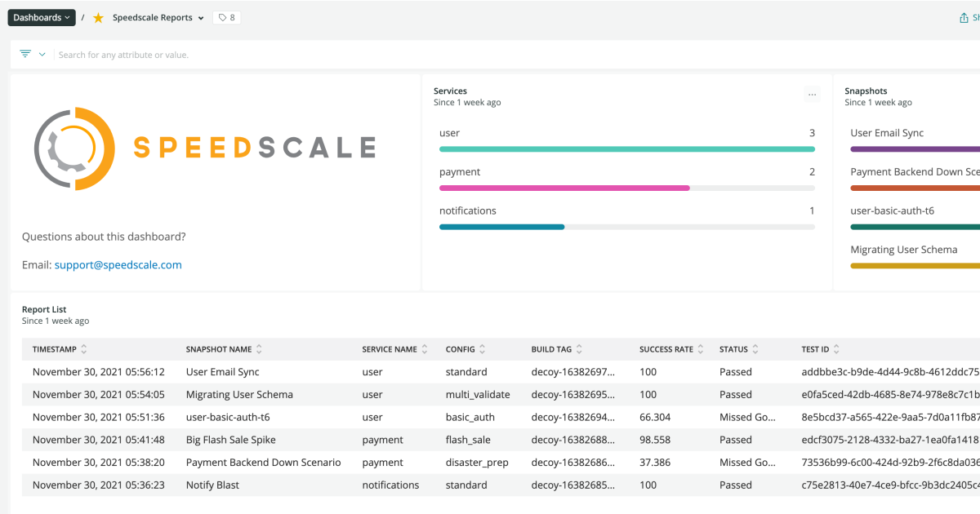Viewport: 980px width, 514px height.
Task: Select the user-basic-auth-t6 table cell
Action: coord(228,417)
